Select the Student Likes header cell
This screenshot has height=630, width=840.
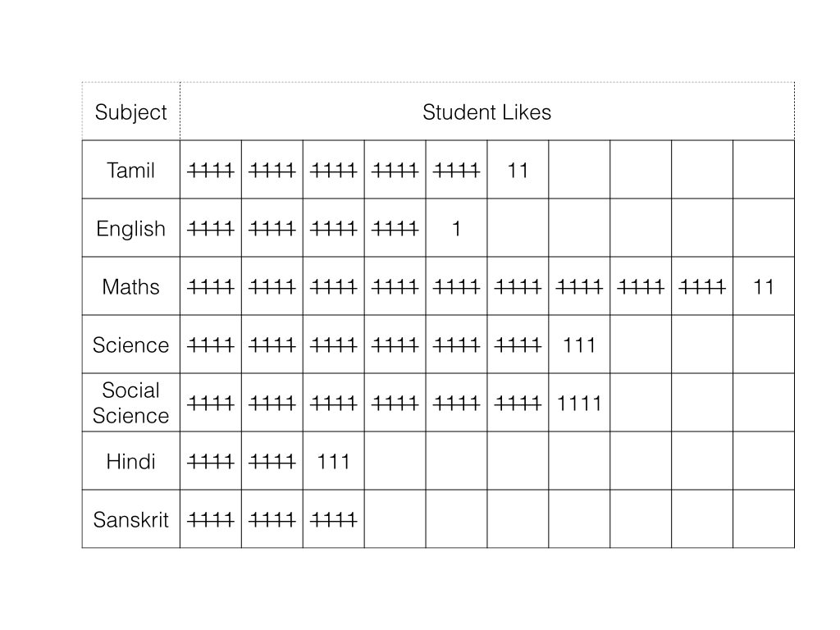[487, 112]
